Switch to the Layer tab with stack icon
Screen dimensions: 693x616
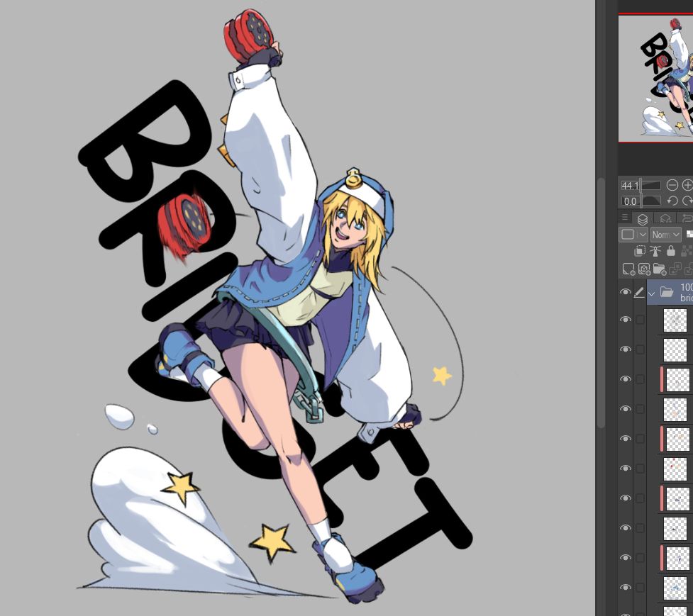coord(643,218)
